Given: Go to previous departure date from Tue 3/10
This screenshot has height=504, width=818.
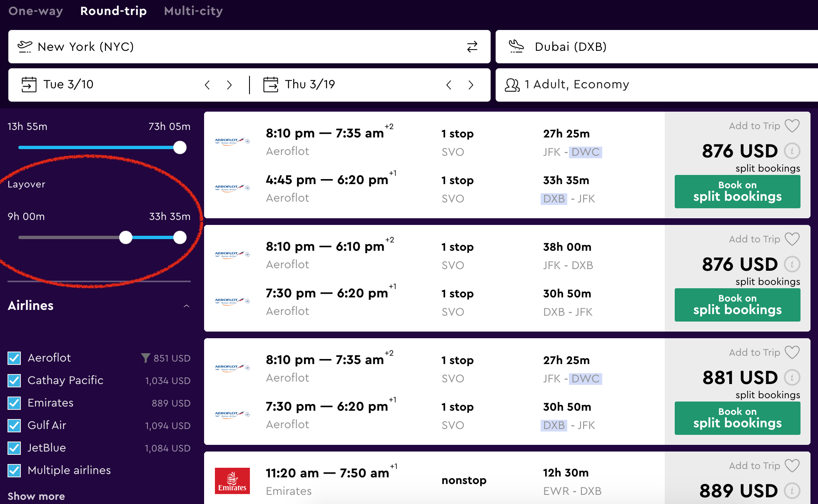Looking at the screenshot, I should point(207,85).
